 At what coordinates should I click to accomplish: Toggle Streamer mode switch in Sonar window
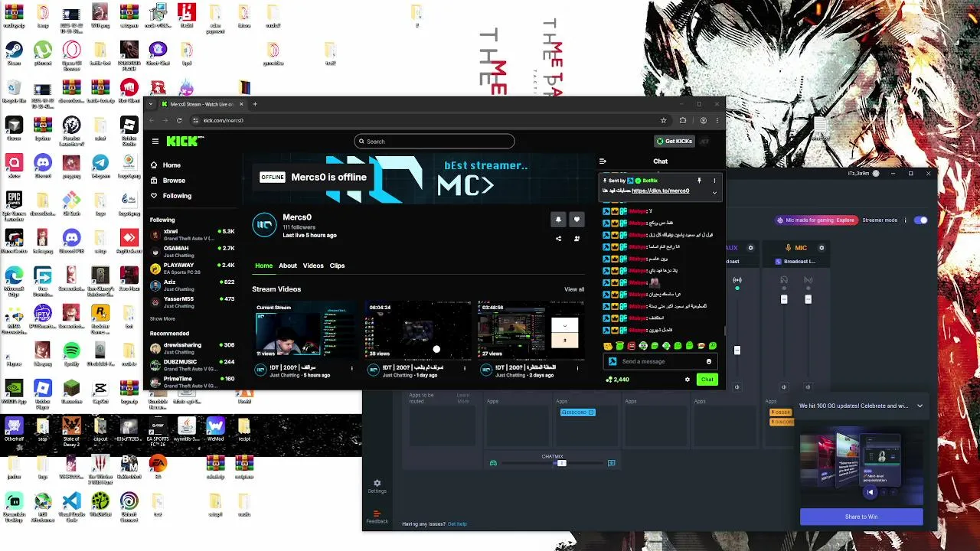point(921,220)
